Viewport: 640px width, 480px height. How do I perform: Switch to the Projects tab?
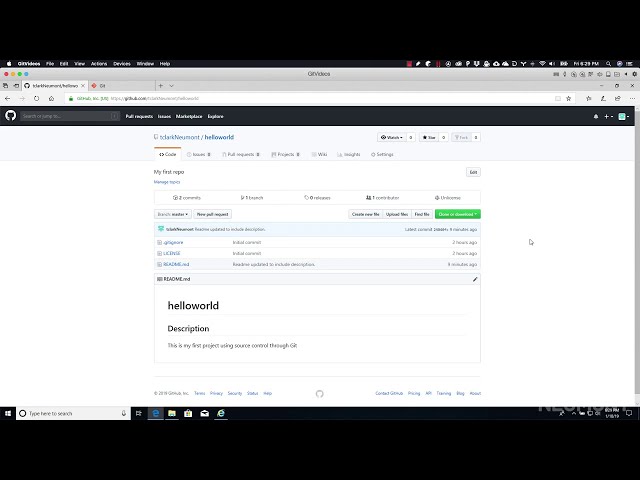286,154
